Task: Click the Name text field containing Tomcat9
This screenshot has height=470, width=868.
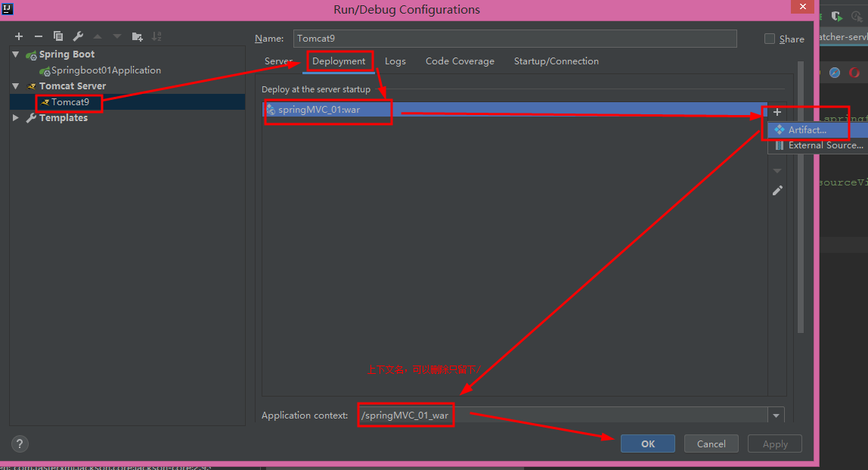Action: pyautogui.click(x=514, y=39)
